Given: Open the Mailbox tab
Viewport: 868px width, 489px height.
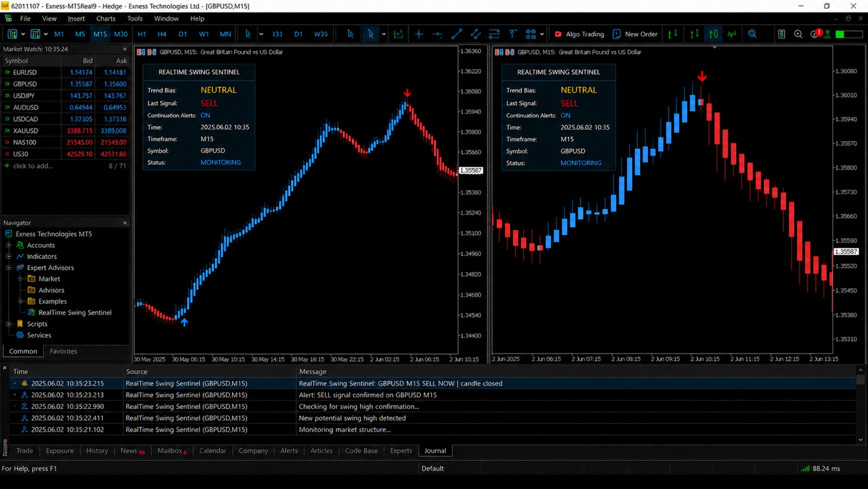Looking at the screenshot, I should click(x=172, y=451).
